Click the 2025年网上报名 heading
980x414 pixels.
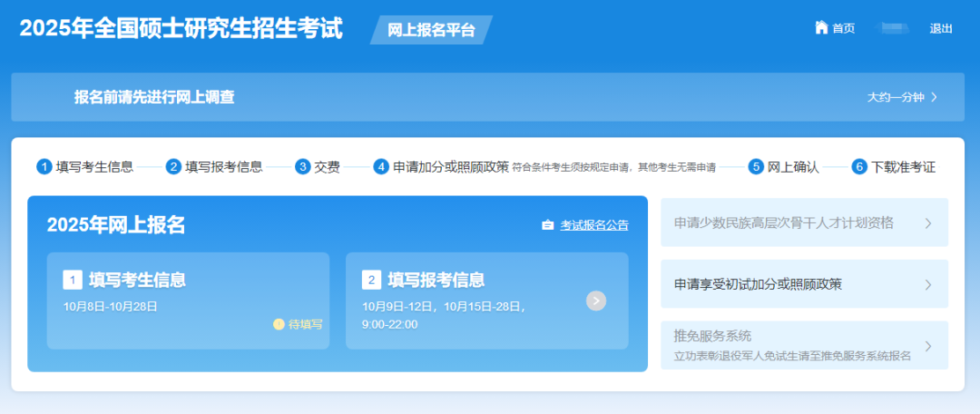point(116,225)
